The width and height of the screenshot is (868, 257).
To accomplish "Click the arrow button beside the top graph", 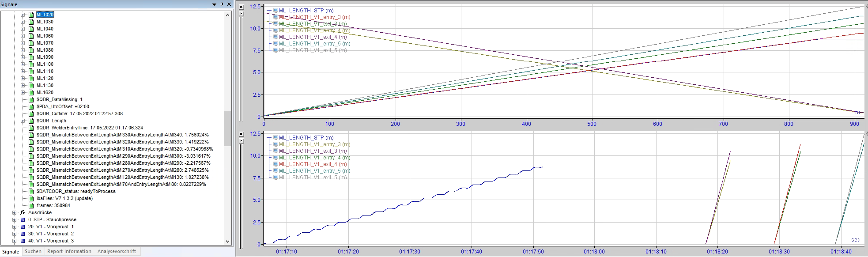I will 241,14.
